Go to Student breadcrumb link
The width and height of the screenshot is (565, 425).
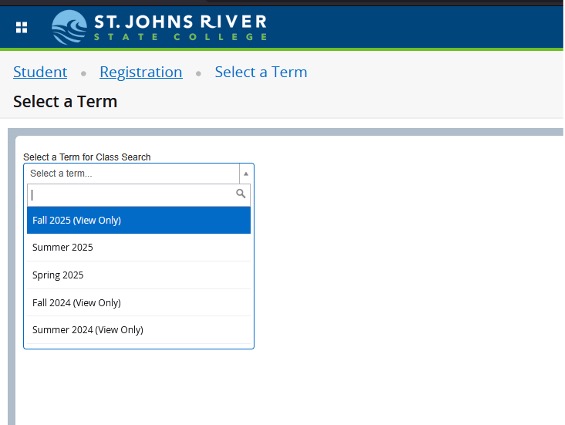coord(40,72)
